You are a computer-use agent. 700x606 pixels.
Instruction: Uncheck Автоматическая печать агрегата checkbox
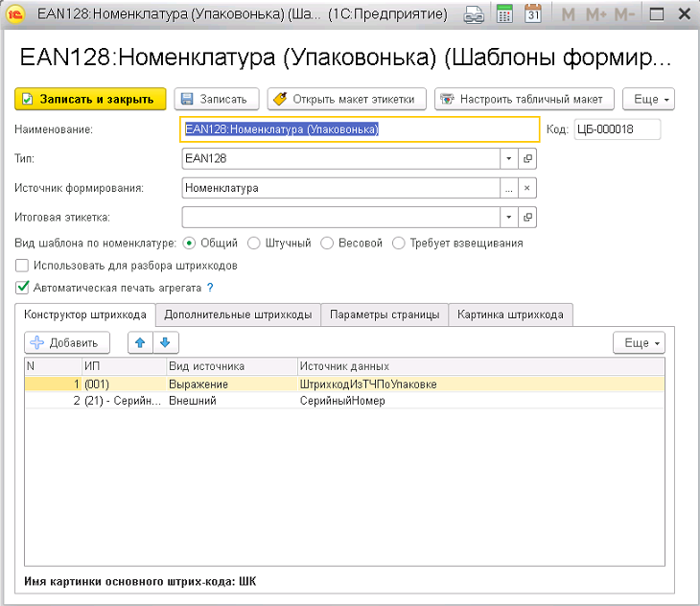pos(22,288)
